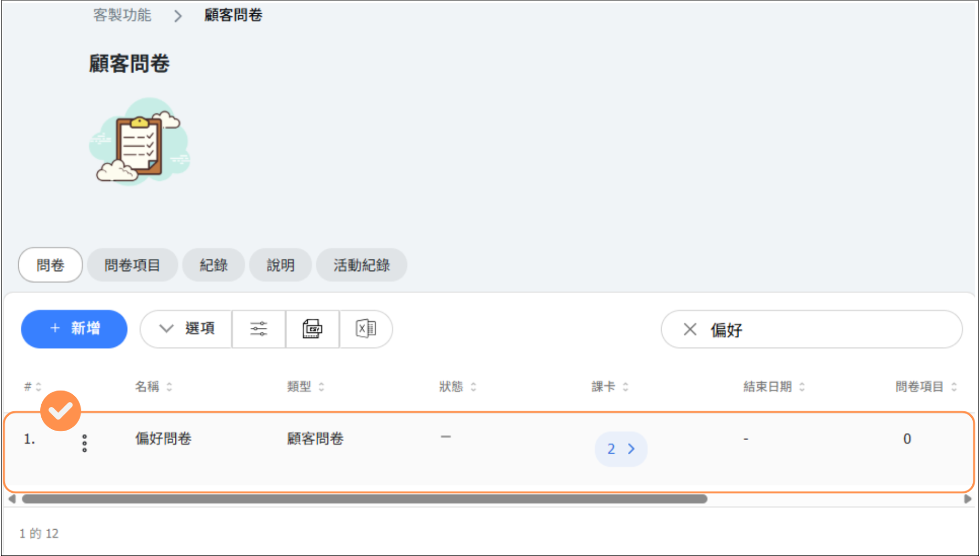Open the 活動紀錄 tab

tap(361, 265)
